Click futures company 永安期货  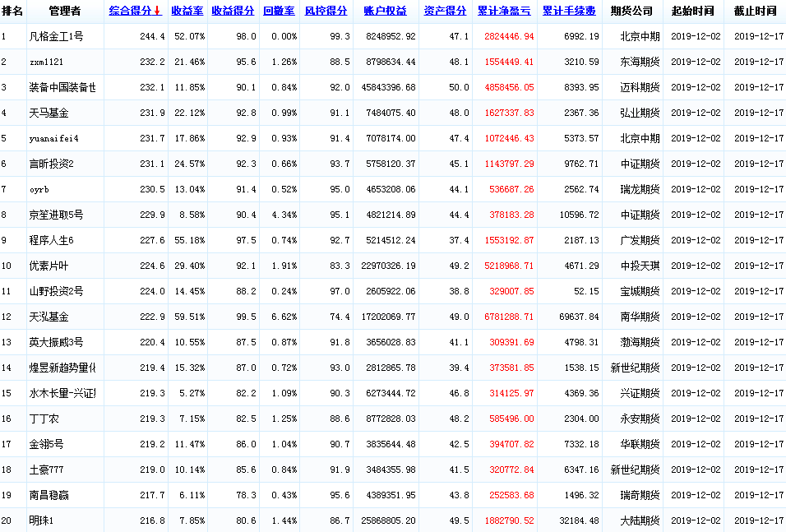pos(640,419)
